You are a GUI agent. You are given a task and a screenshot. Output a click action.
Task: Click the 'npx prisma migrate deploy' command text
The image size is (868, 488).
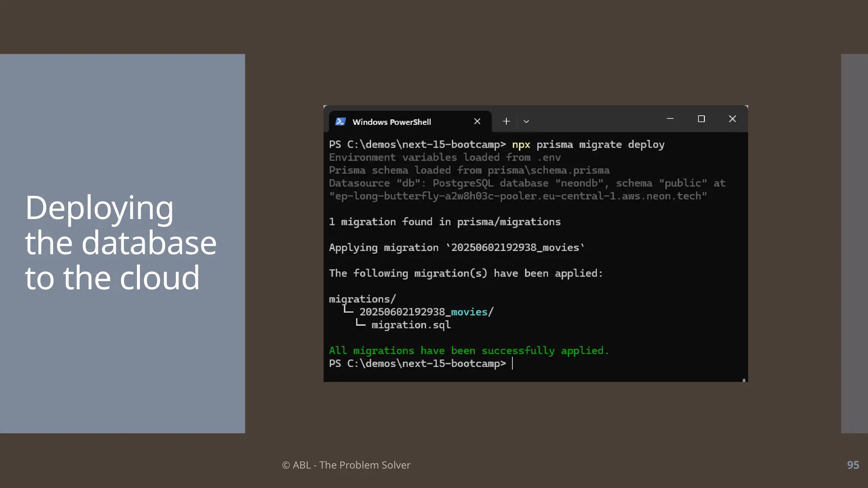pos(588,144)
